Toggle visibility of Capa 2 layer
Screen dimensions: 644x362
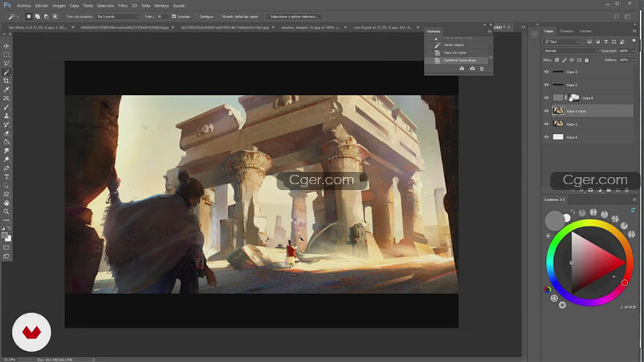coord(547,85)
